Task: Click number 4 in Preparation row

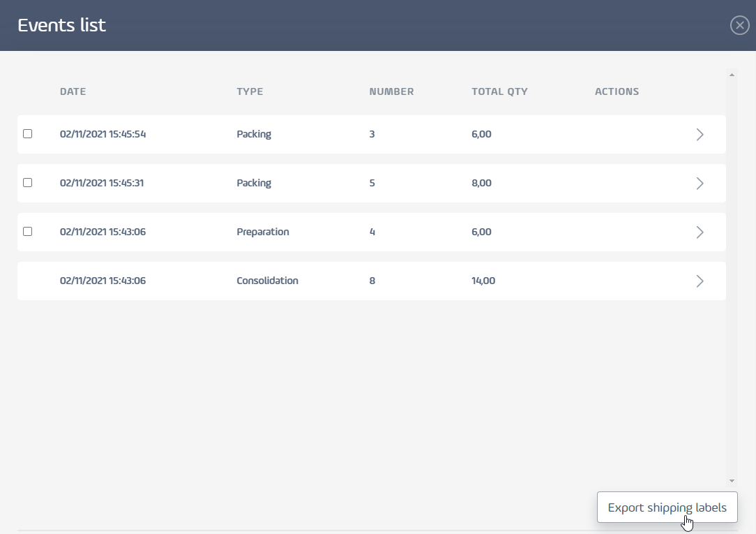Action: [x=372, y=232]
